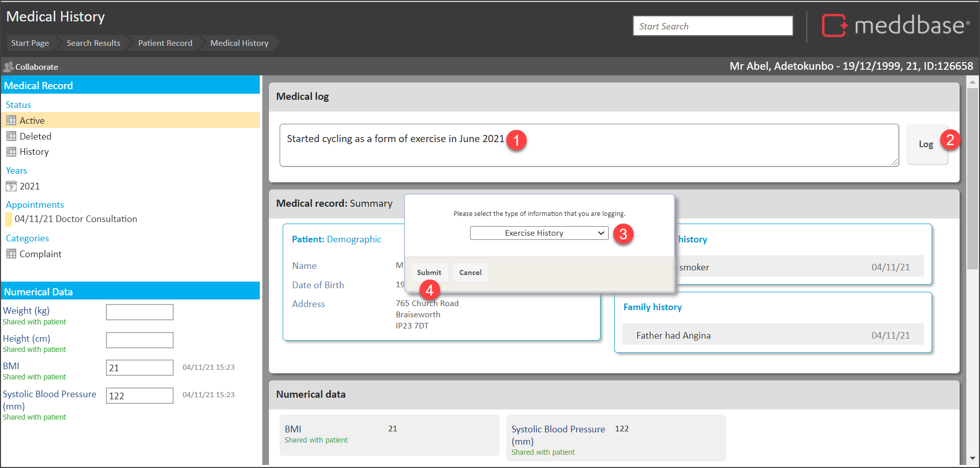This screenshot has height=468, width=980.
Task: Select the yellow marker for Doctor Consultation appointment
Action: [9, 219]
